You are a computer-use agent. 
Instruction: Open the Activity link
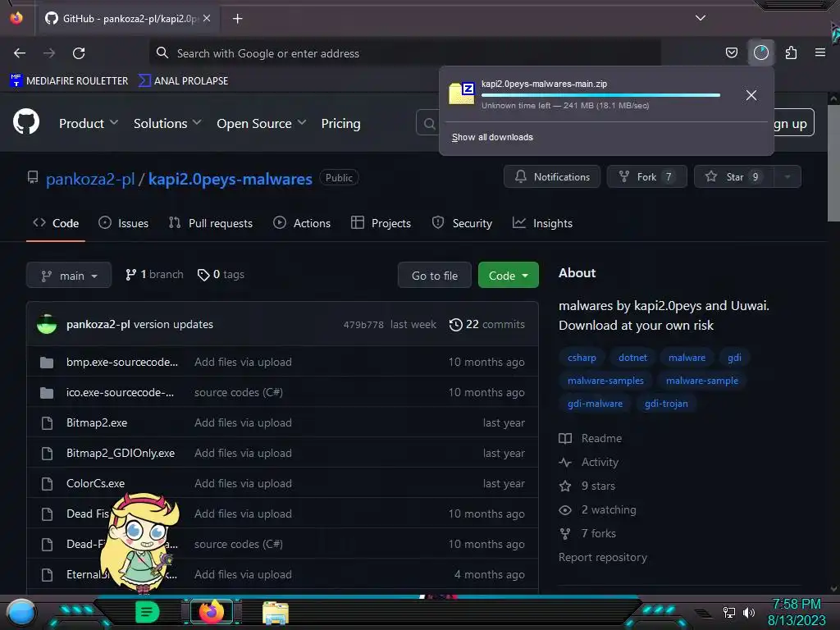click(589, 463)
